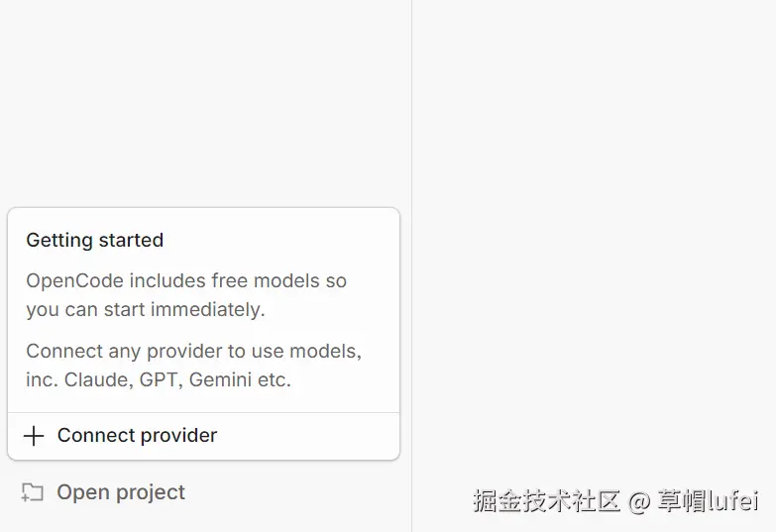
Task: Click the line "Connect any provider to use models,"
Action: pyautogui.click(x=193, y=351)
